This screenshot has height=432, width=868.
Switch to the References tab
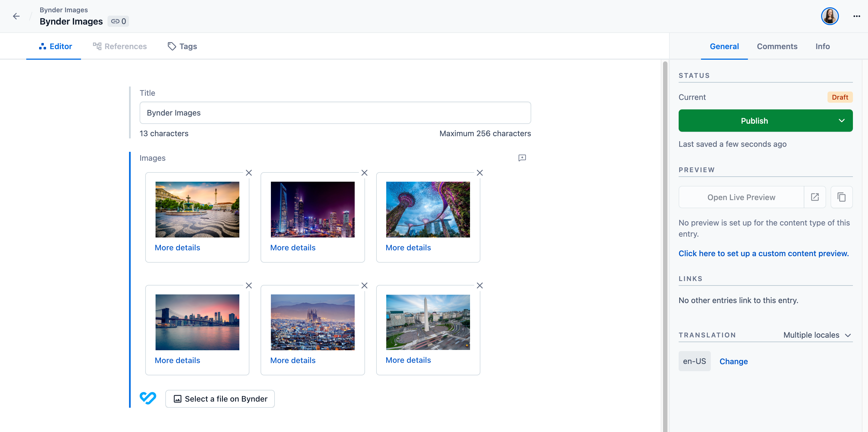point(120,47)
